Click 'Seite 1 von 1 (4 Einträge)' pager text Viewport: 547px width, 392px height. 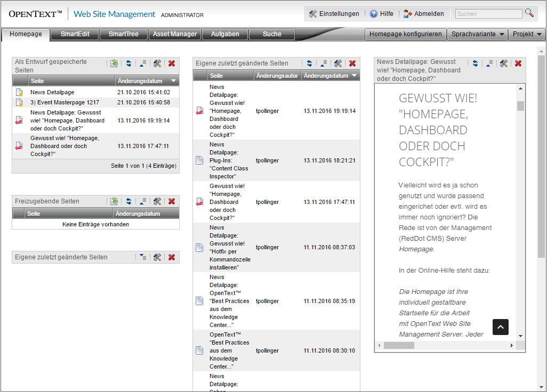144,166
